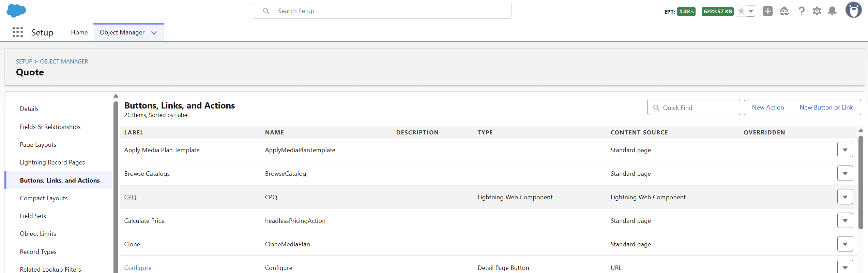This screenshot has width=868, height=273.
Task: Add this page to favorites star
Action: tap(741, 11)
